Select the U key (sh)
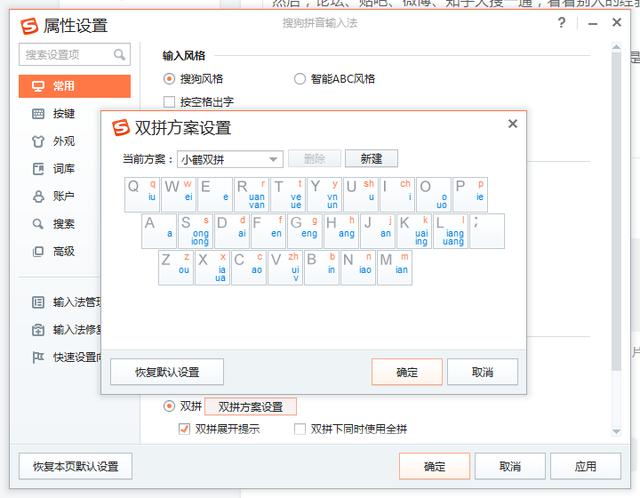Screen dimensions: 640x498 coord(361,194)
